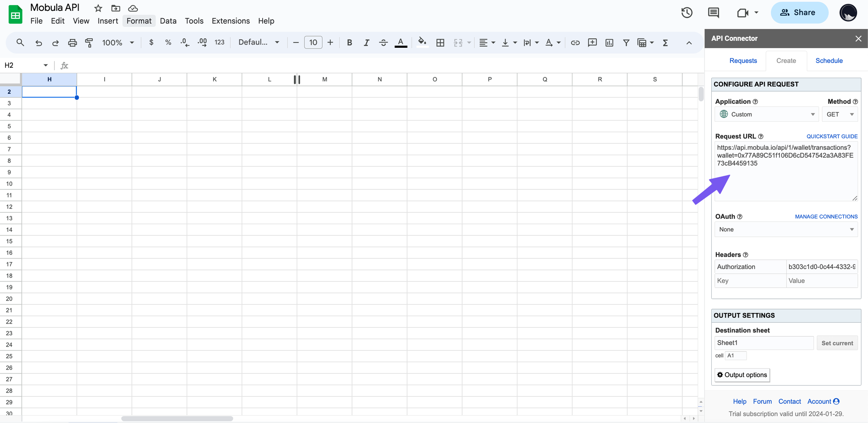Open the account avatar
Screen dimensions: 868x423
point(848,13)
